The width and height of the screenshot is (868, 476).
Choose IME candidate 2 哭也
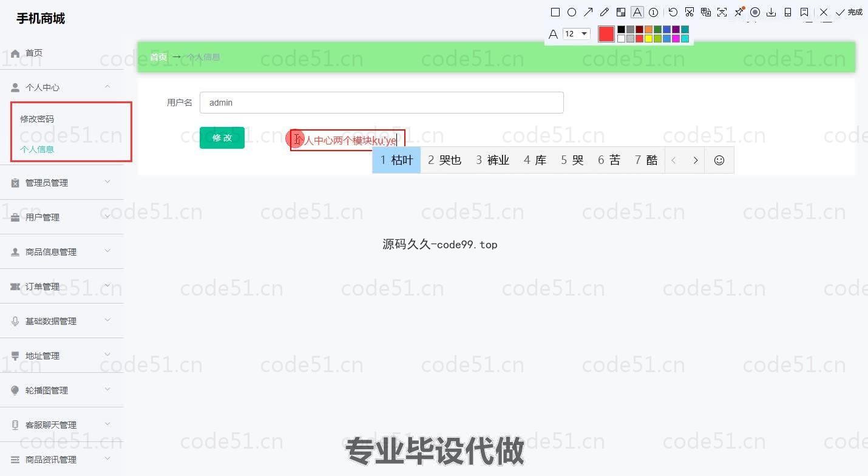pos(444,160)
